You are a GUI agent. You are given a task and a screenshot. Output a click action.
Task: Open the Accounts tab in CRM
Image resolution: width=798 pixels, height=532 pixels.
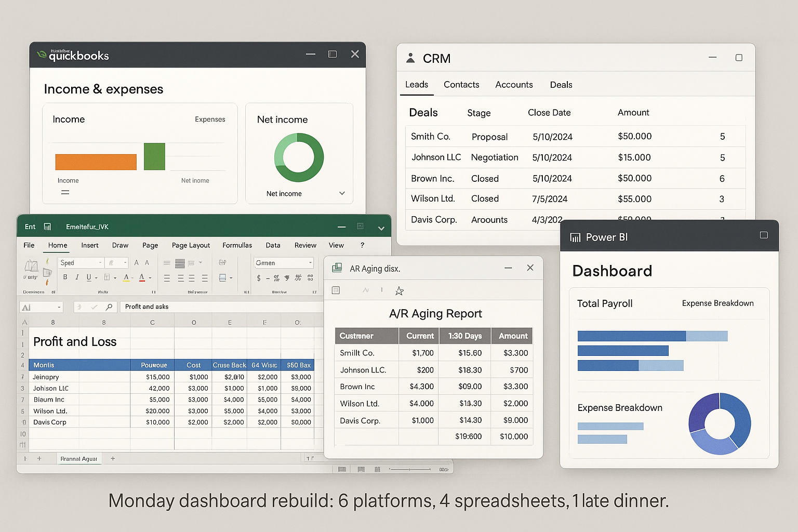(514, 85)
